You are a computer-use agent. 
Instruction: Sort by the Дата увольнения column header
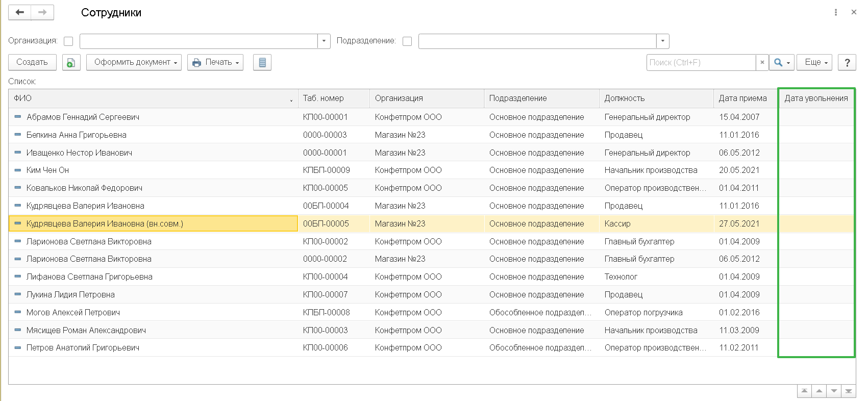tap(816, 98)
